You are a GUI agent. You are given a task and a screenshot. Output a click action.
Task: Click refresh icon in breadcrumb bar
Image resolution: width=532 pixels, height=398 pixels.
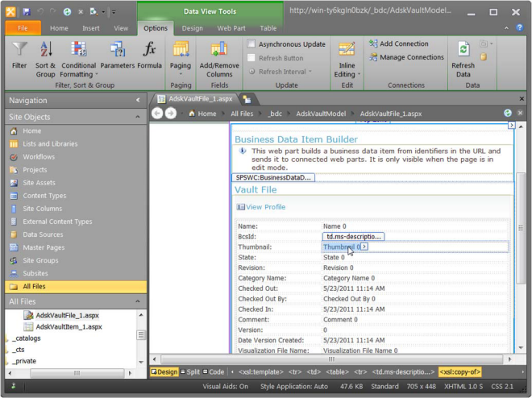(x=508, y=114)
